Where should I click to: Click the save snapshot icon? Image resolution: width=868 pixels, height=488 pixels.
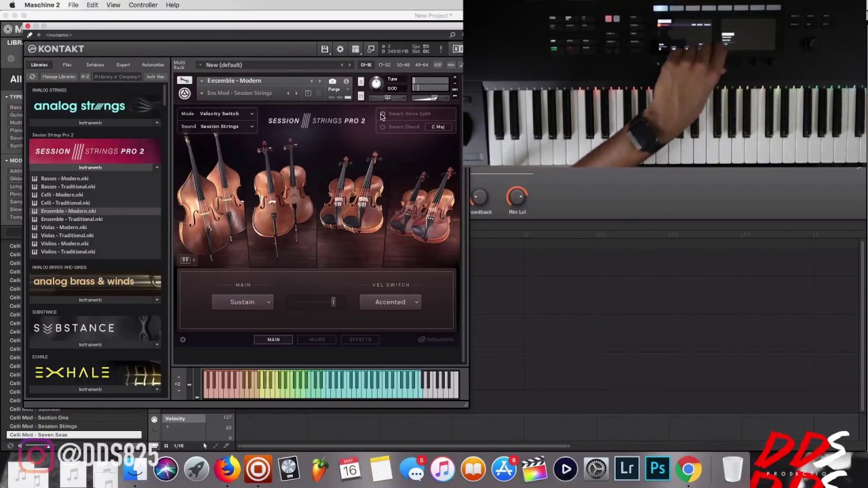pos(308,93)
